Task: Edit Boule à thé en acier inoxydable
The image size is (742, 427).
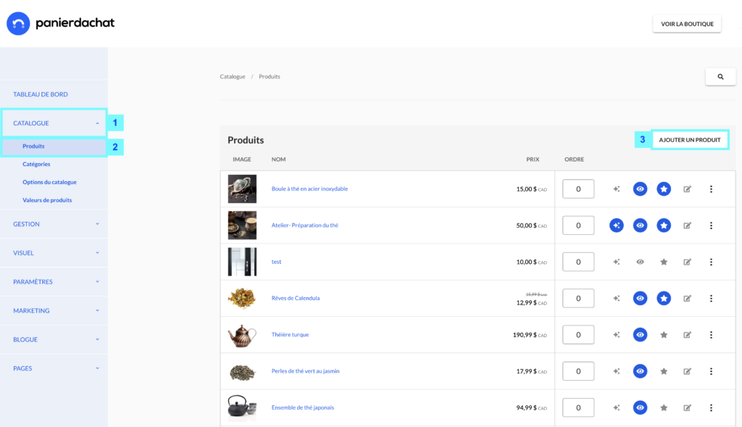Action: [687, 189]
